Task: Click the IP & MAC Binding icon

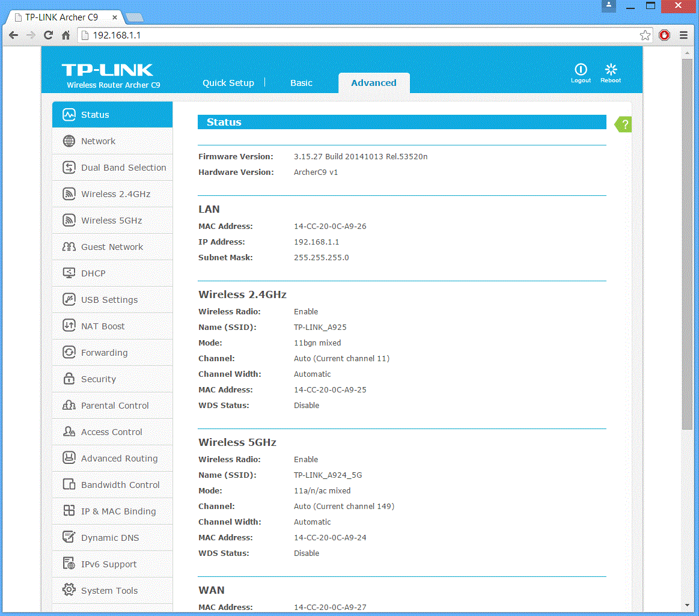Action: (69, 511)
